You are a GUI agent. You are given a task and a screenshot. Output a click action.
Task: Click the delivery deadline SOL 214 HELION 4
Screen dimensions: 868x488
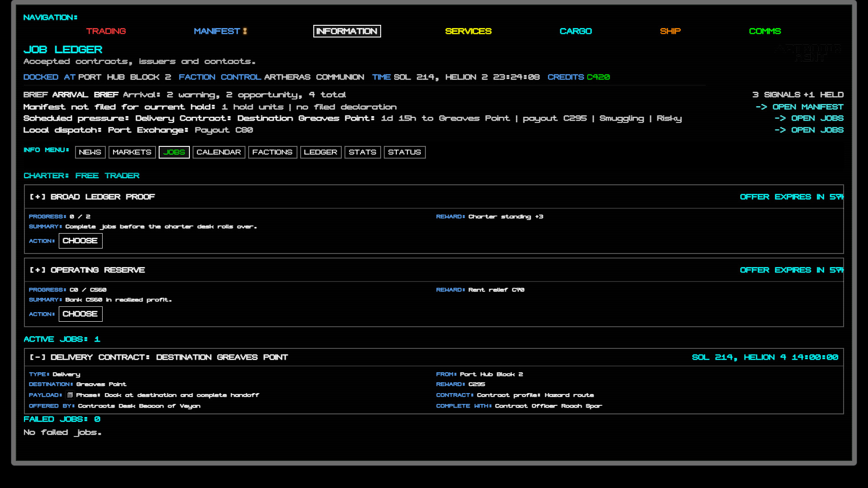765,357
